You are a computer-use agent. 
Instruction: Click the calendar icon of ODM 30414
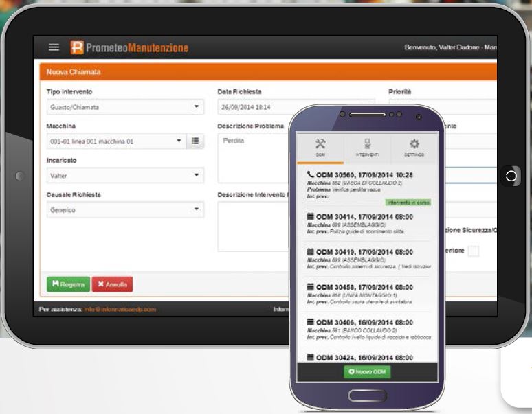310,216
